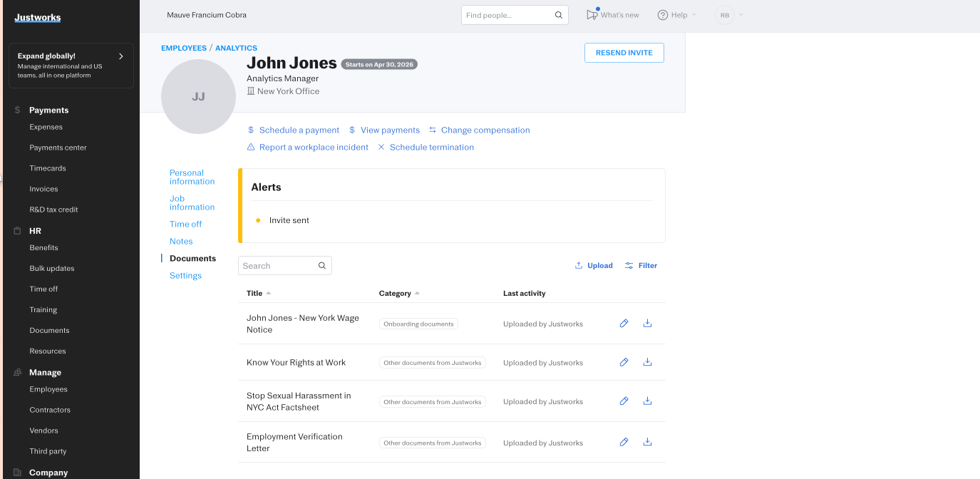Open the Time off profile section
This screenshot has height=479, width=980.
tap(185, 225)
